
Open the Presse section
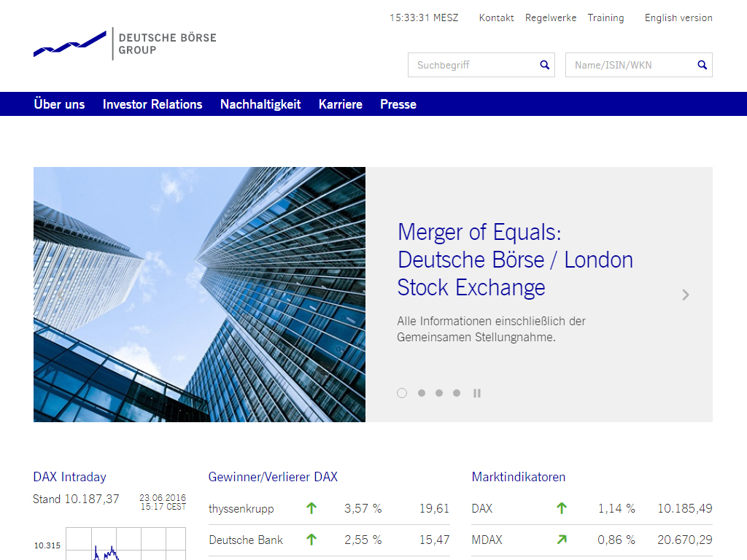tap(398, 104)
